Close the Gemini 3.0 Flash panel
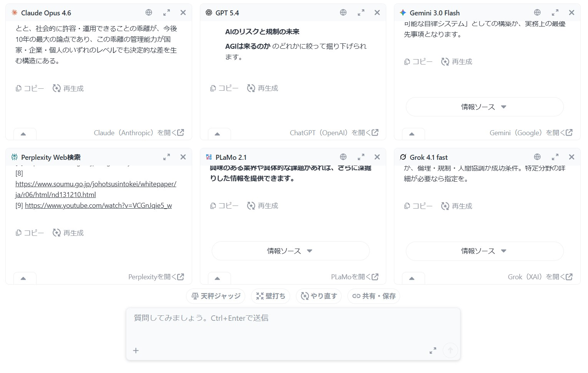The width and height of the screenshot is (588, 373). (x=571, y=13)
